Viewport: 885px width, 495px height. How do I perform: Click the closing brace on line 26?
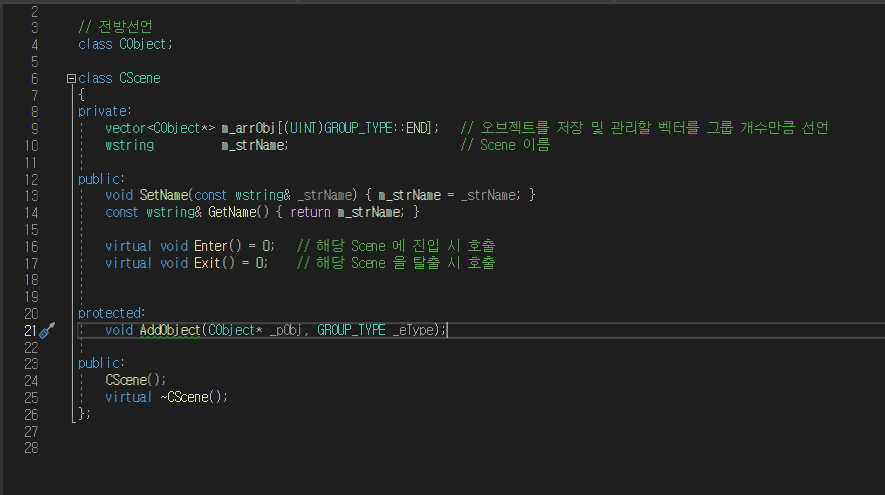point(82,413)
